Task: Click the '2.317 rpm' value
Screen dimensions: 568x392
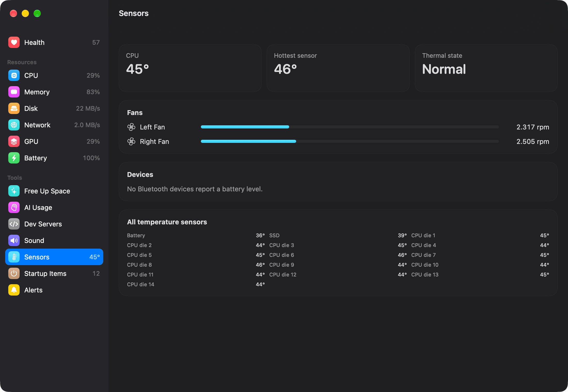Action: pyautogui.click(x=533, y=127)
